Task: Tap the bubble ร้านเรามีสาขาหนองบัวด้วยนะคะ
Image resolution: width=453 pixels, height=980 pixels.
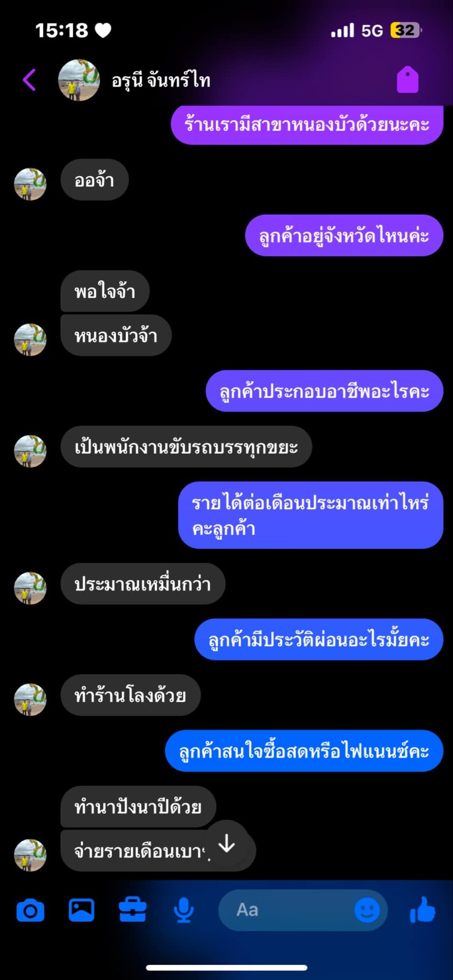Action: coord(307,124)
